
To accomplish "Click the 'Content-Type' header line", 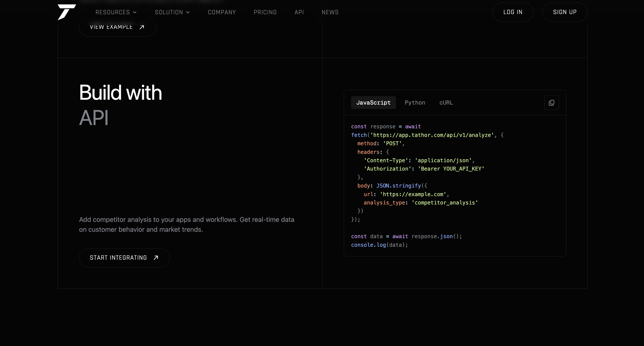I will pos(419,160).
